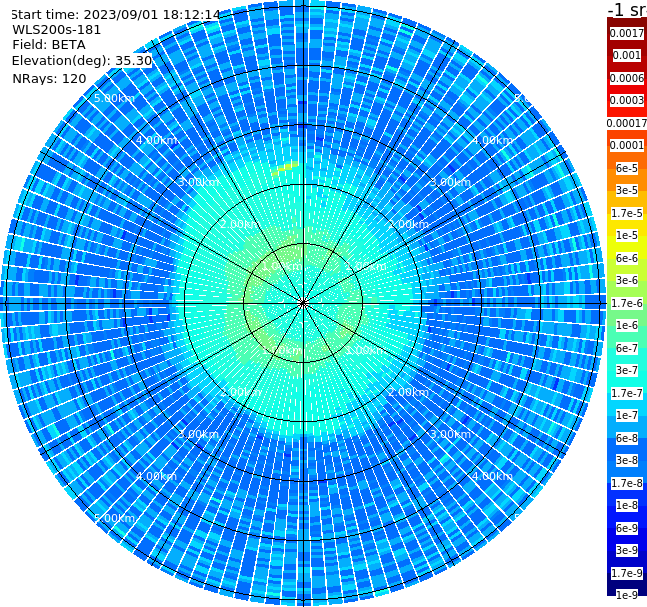This screenshot has height=607, width=647.
Task: Click the 0.0006 colorbar value
Action: (x=627, y=78)
